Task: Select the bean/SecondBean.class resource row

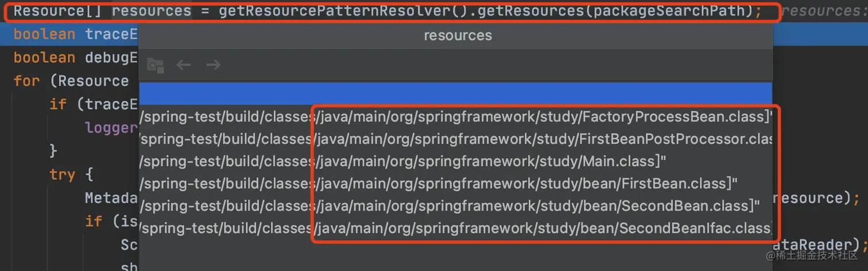Action: [x=456, y=206]
